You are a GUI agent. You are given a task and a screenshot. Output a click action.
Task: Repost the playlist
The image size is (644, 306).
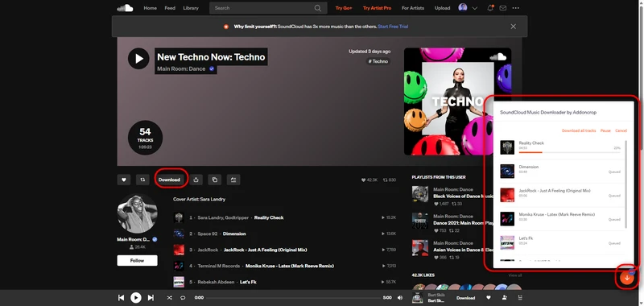point(142,180)
